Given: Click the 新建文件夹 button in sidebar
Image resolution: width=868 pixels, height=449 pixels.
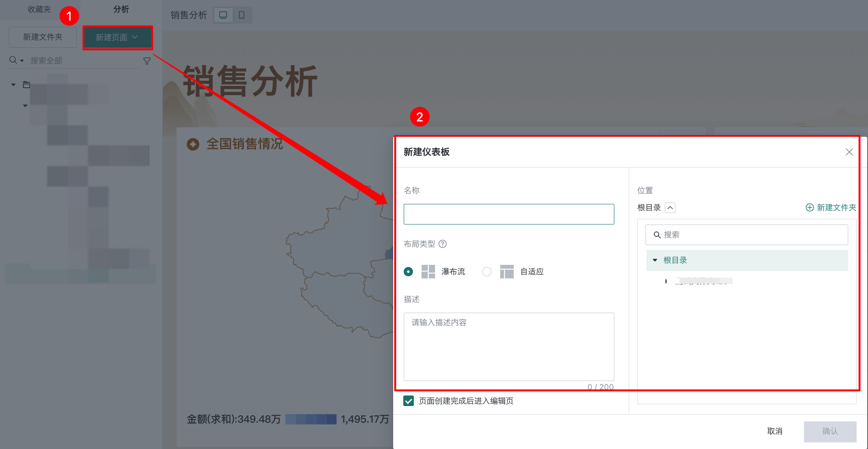Looking at the screenshot, I should click(43, 37).
